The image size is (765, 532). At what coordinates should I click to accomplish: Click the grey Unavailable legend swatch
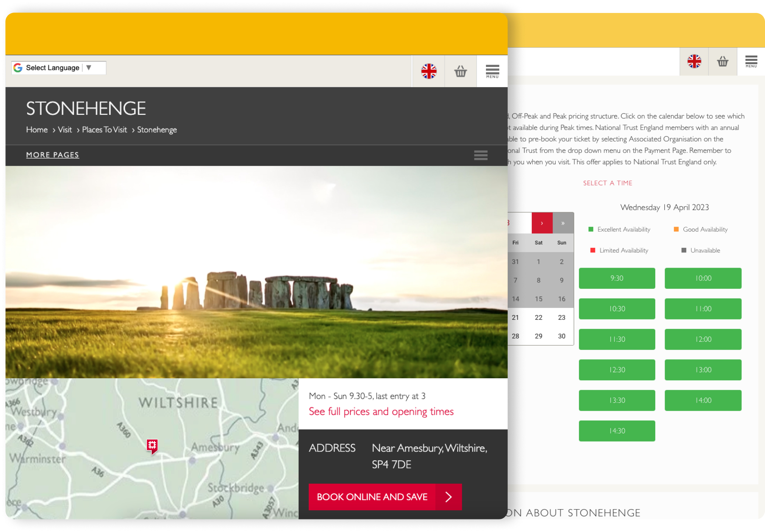pos(684,250)
